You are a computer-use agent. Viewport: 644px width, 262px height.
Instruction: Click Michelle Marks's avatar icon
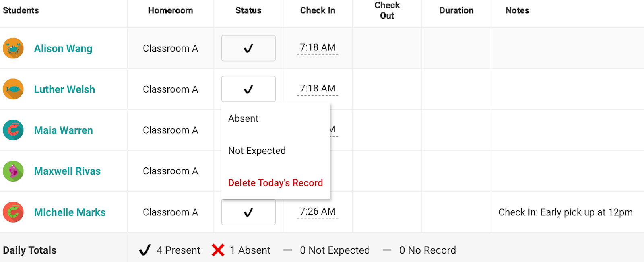(x=13, y=212)
